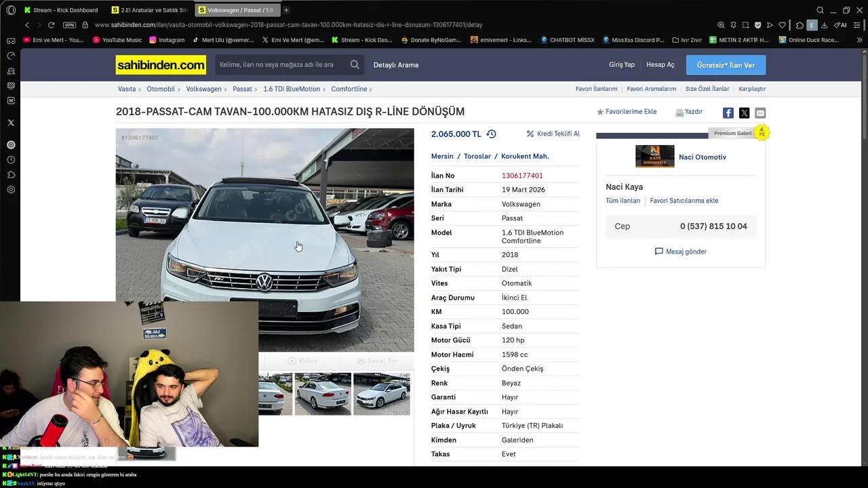This screenshot has height=488, width=868.
Task: Open Online Duck Race bookmark
Action: [809, 40]
